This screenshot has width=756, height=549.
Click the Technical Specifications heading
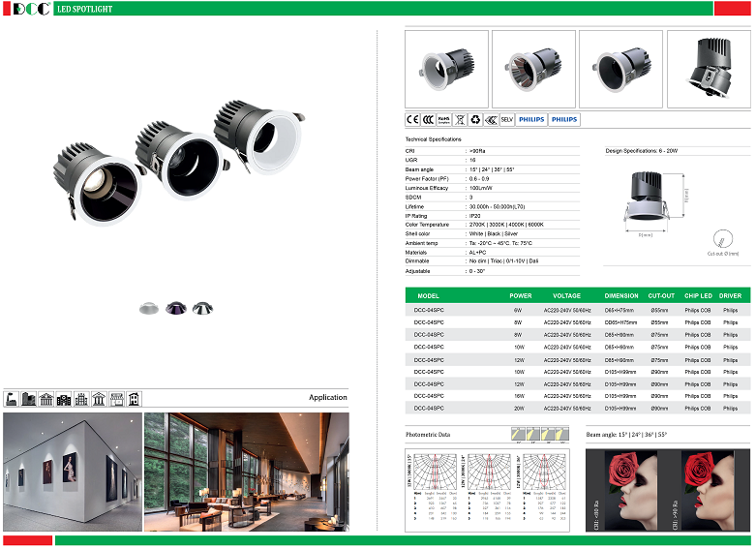[x=433, y=139]
